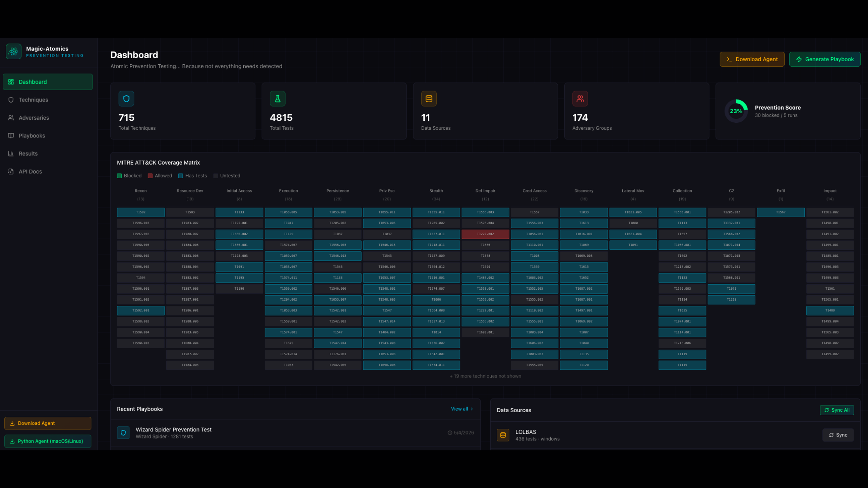Click the 715 Total Techniques value
868x488 pixels.
(x=126, y=118)
